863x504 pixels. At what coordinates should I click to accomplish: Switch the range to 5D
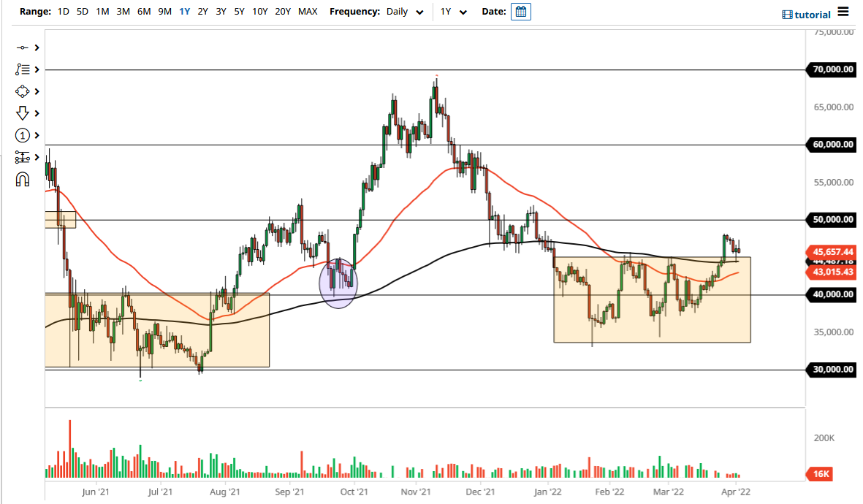point(82,12)
